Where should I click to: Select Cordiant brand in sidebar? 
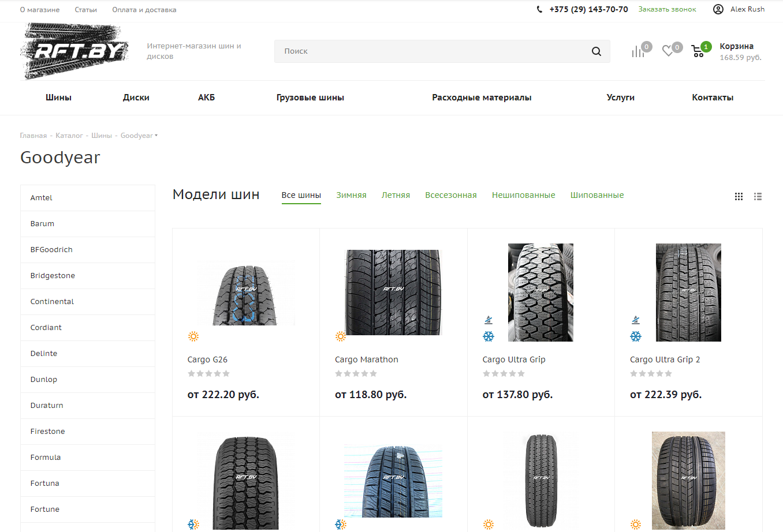point(88,328)
